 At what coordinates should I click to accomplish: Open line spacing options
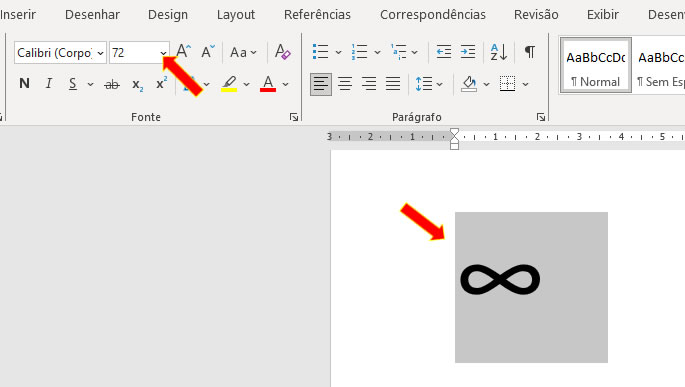pyautogui.click(x=429, y=83)
